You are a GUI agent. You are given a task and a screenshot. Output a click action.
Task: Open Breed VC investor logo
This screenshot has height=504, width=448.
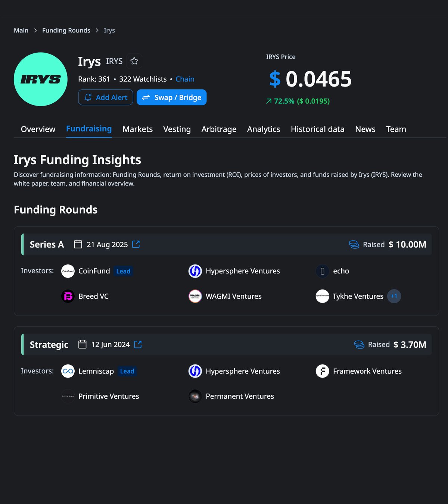pos(68,296)
